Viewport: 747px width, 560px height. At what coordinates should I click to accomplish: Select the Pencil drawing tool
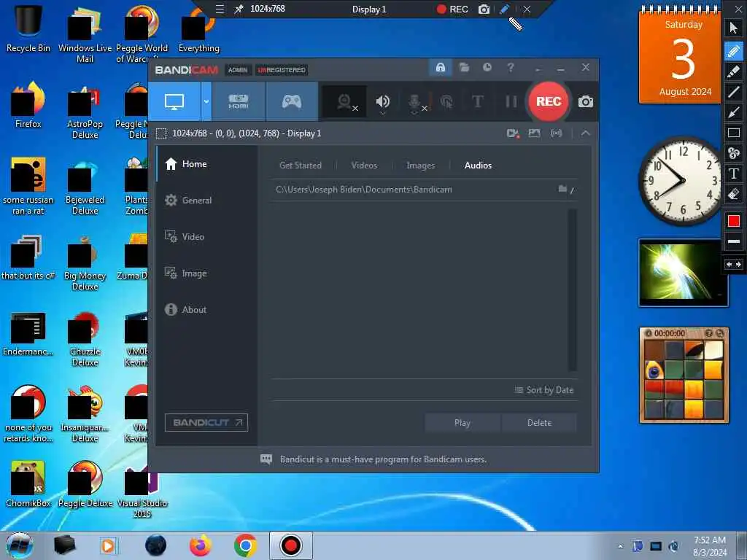[734, 50]
